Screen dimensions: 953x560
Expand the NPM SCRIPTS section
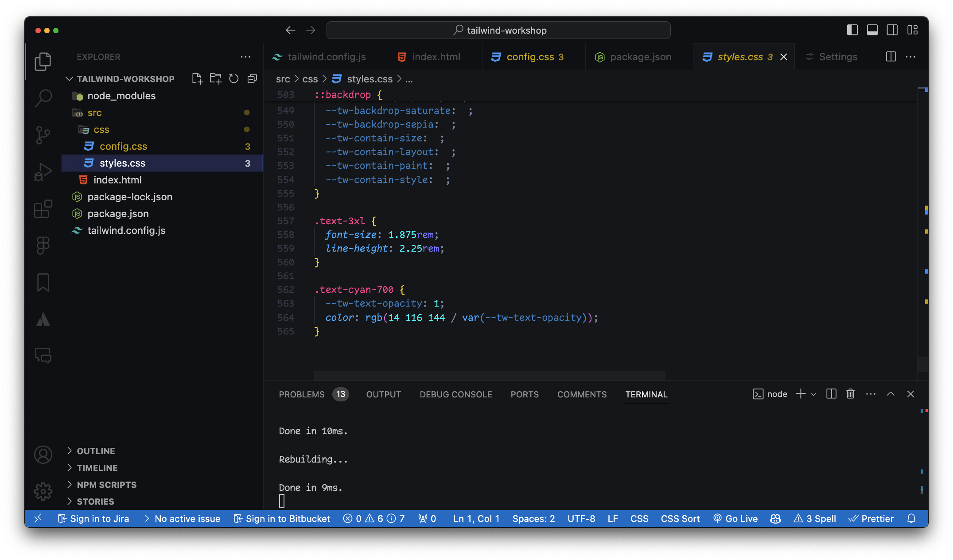[106, 485]
